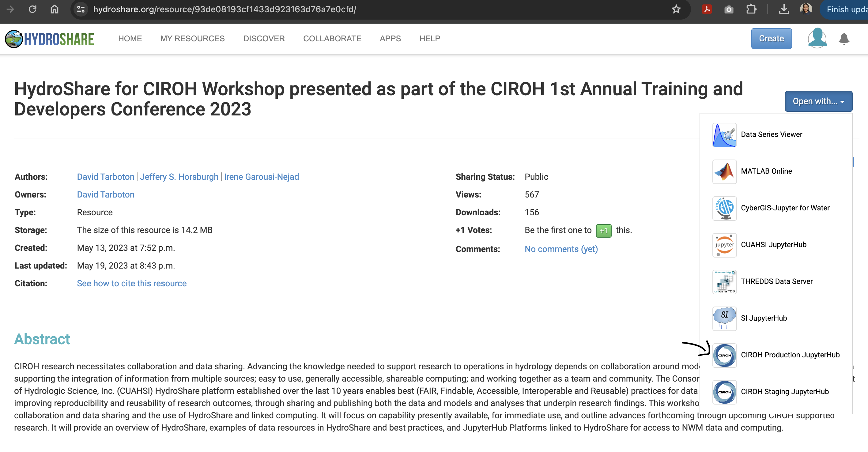Image resolution: width=868 pixels, height=452 pixels.
Task: Choose Data Series Viewer menu text
Action: [x=771, y=134]
